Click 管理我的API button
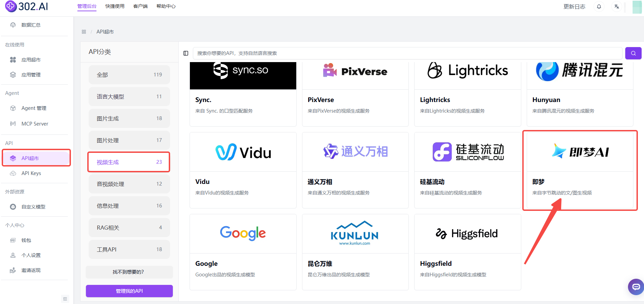This screenshot has height=304, width=644. 129,291
